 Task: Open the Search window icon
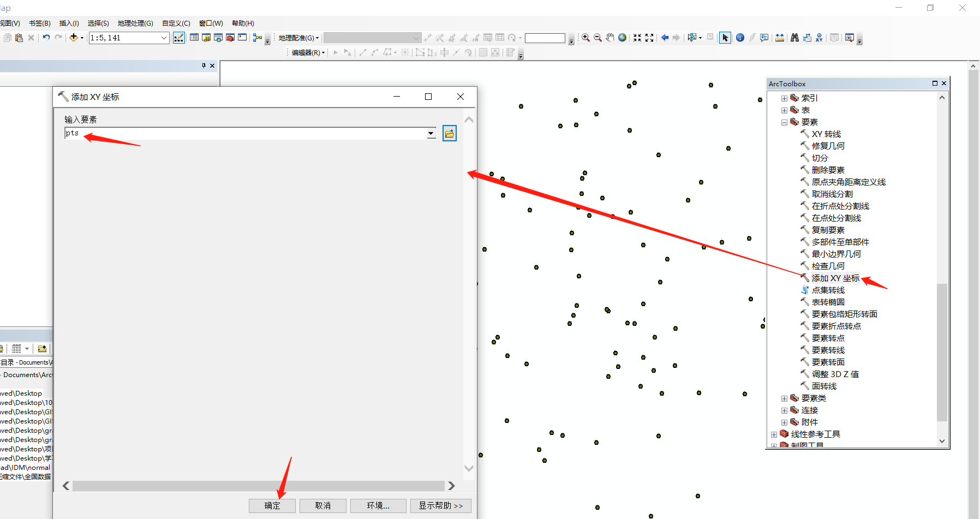coord(218,38)
